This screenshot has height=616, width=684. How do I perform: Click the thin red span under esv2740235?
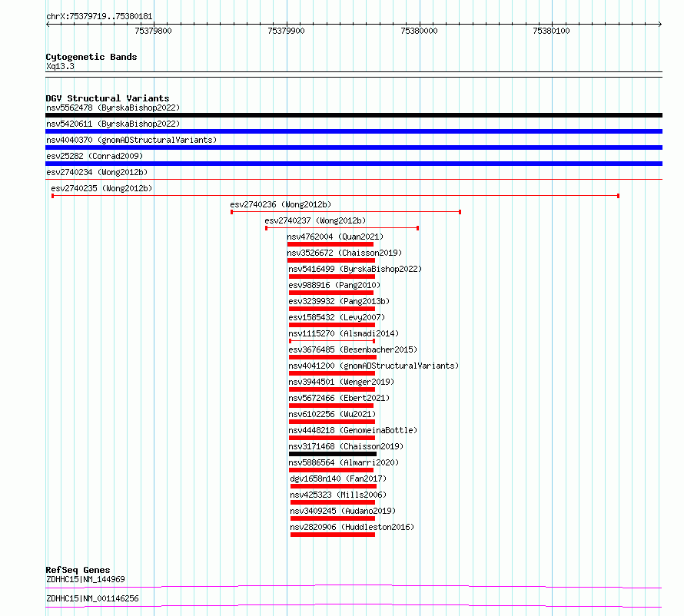[335, 196]
